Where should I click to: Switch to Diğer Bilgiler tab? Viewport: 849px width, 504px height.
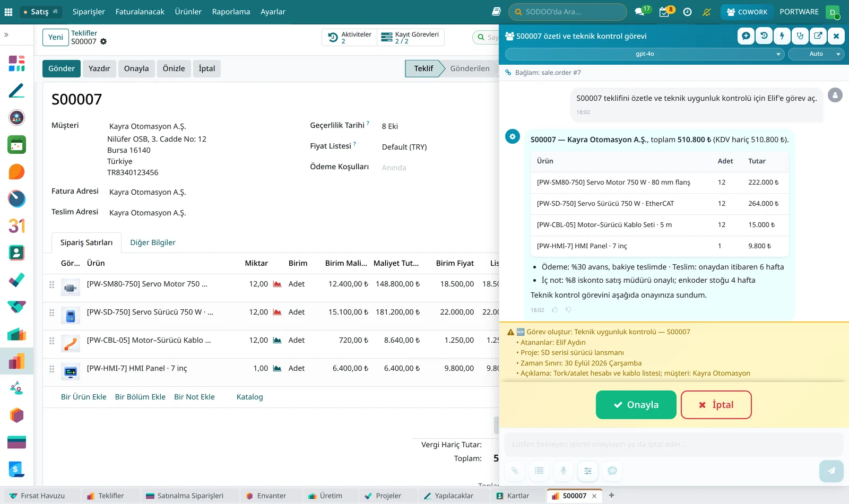tap(153, 242)
